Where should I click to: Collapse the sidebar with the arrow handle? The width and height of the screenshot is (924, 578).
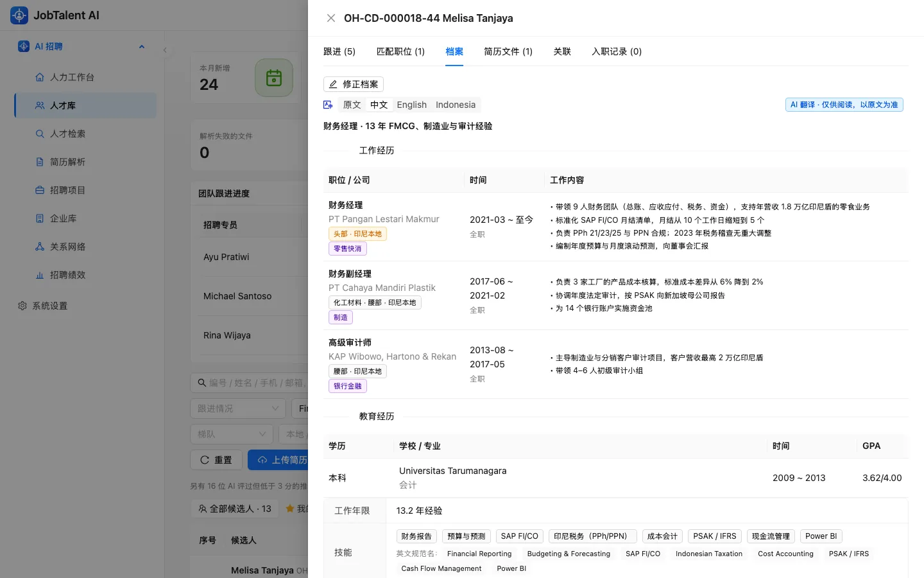tap(165, 50)
